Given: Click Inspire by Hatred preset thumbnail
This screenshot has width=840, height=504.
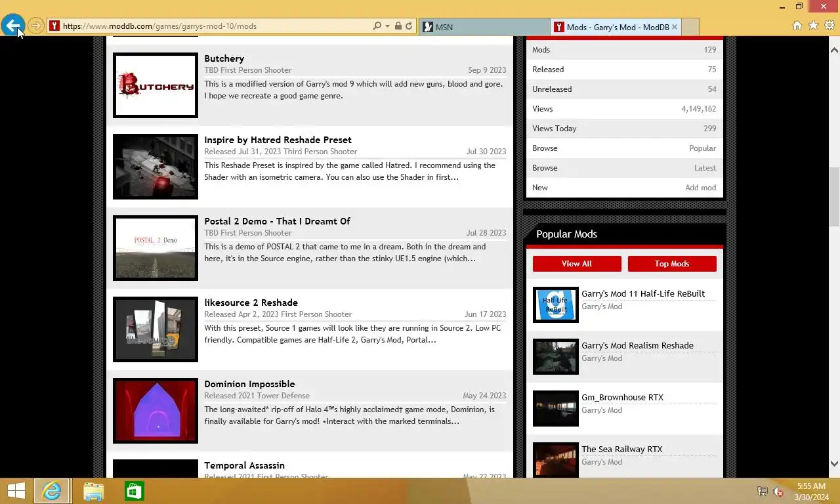Looking at the screenshot, I should click(156, 167).
